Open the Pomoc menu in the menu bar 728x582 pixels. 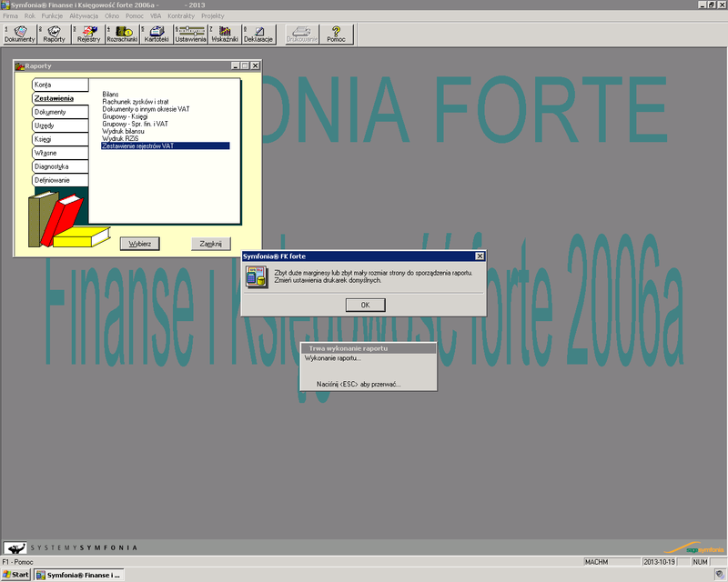click(135, 15)
